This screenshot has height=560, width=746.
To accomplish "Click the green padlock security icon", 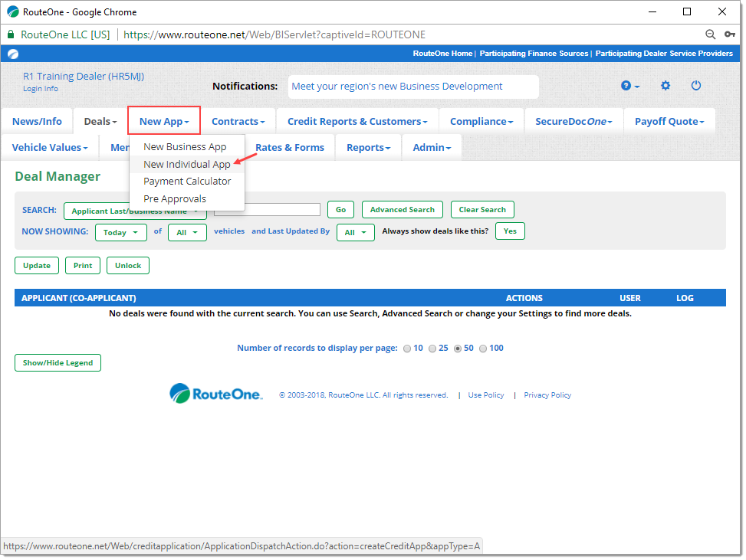I will click(10, 34).
